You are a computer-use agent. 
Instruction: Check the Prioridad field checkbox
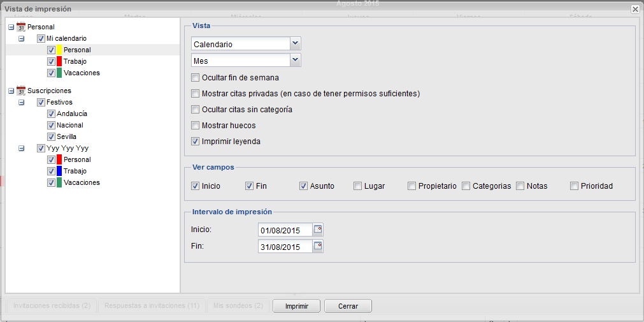tap(574, 186)
